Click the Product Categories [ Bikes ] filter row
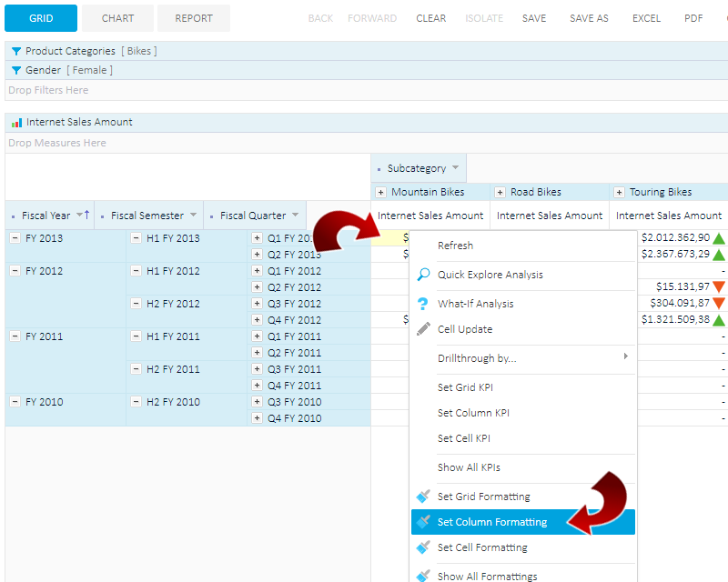This screenshot has width=728, height=582. 367,51
